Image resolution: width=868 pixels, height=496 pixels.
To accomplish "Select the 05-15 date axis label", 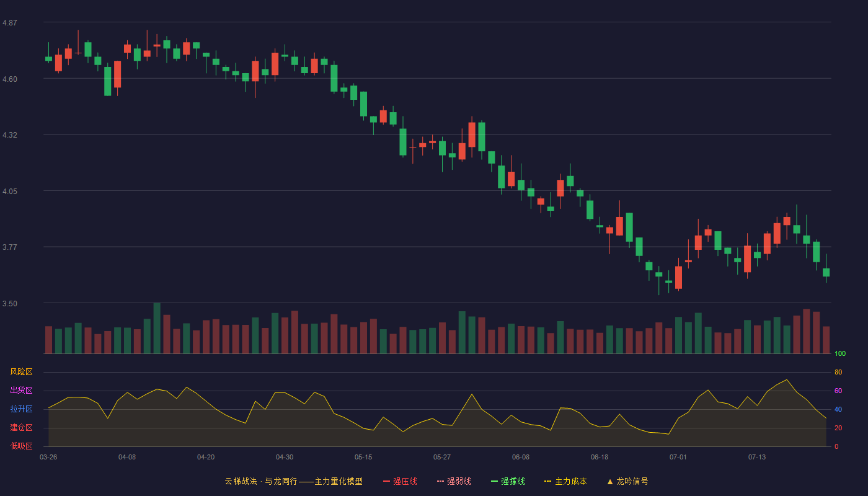I will click(x=363, y=457).
